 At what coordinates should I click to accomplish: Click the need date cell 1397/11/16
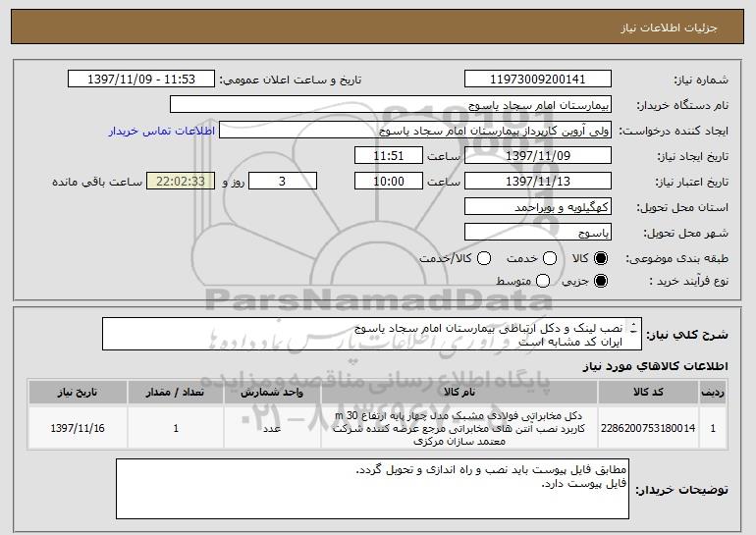[x=78, y=428]
